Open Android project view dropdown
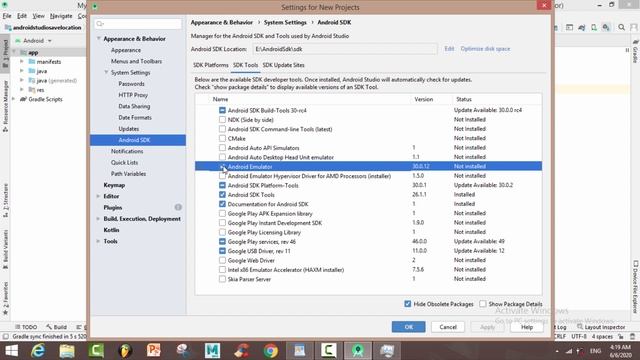Screen dimensions: 640x360 click(34, 41)
